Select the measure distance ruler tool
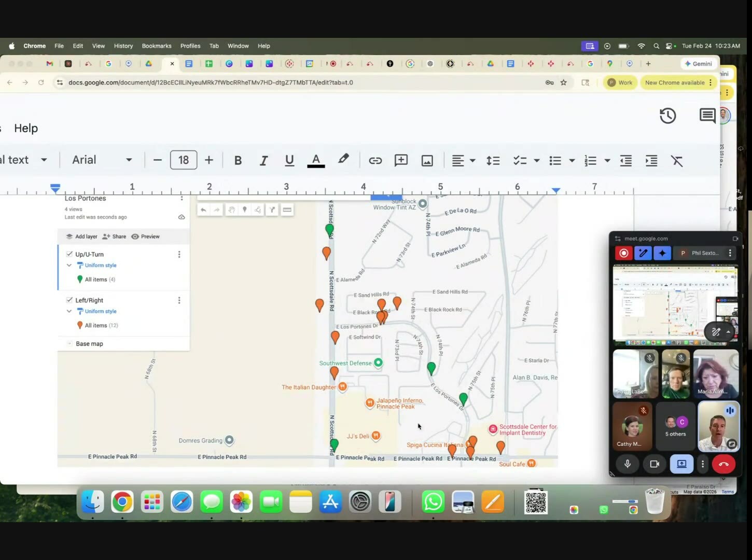This screenshot has width=752, height=560. 287,209
